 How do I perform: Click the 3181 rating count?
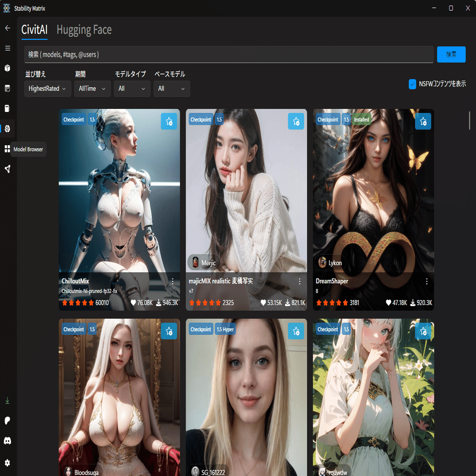[354, 303]
